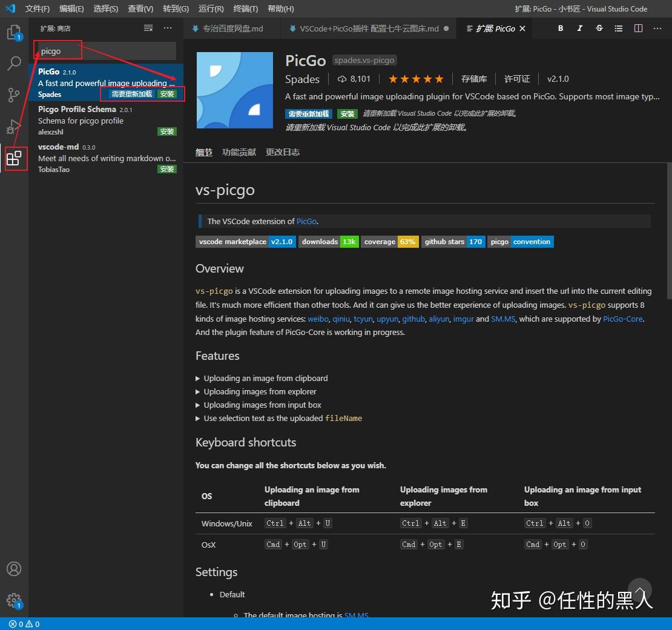Click the Spades publisher name
The height and width of the screenshot is (630, 672).
pyautogui.click(x=303, y=79)
